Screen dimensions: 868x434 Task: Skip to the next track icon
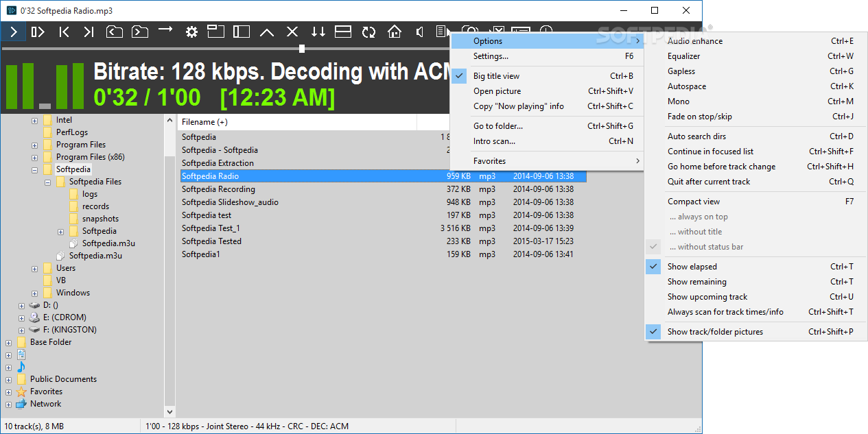(89, 32)
